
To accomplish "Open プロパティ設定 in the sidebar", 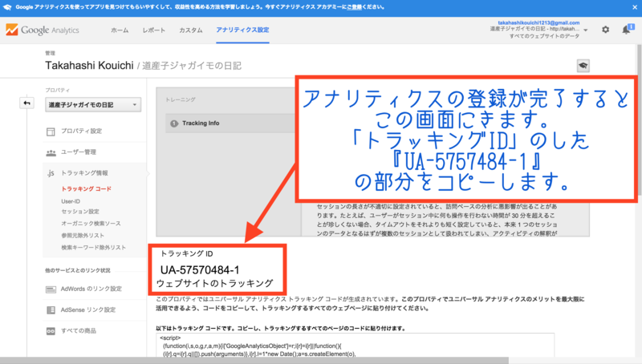I will pos(82,131).
